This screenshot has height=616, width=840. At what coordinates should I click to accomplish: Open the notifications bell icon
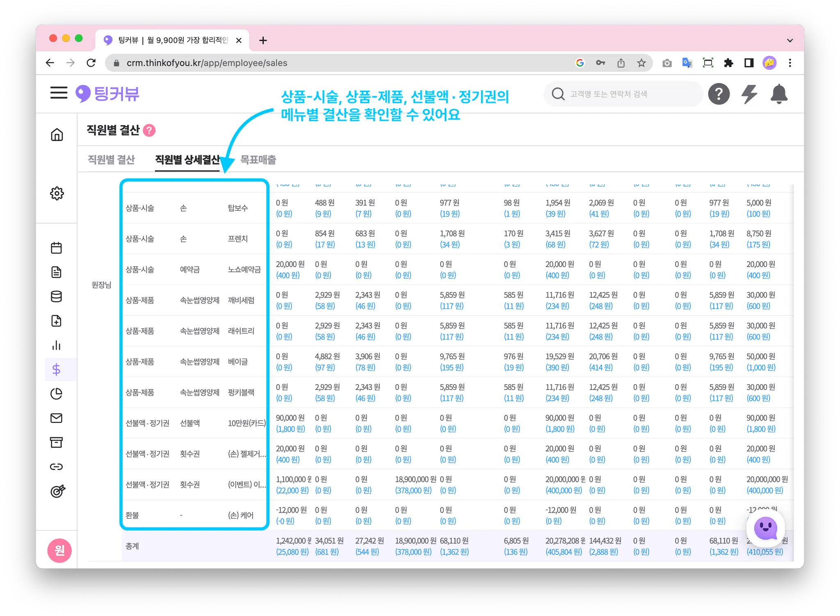point(778,94)
